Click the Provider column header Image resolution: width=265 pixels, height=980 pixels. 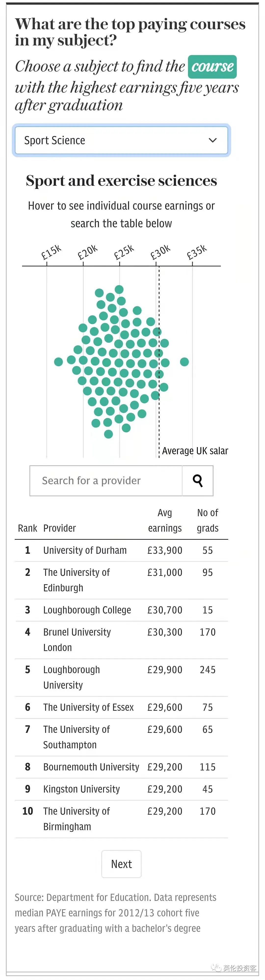tap(59, 528)
